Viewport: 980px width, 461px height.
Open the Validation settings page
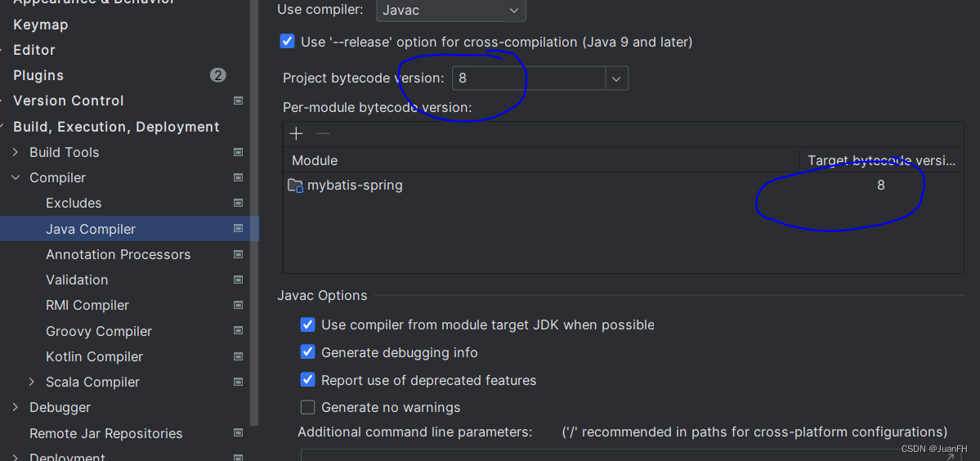(x=77, y=280)
